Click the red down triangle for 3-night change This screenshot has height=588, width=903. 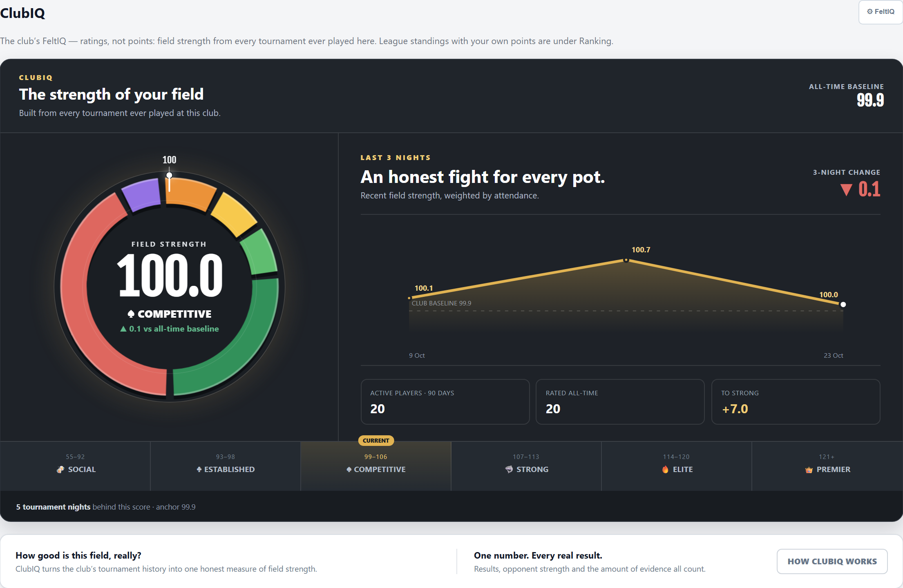click(846, 190)
